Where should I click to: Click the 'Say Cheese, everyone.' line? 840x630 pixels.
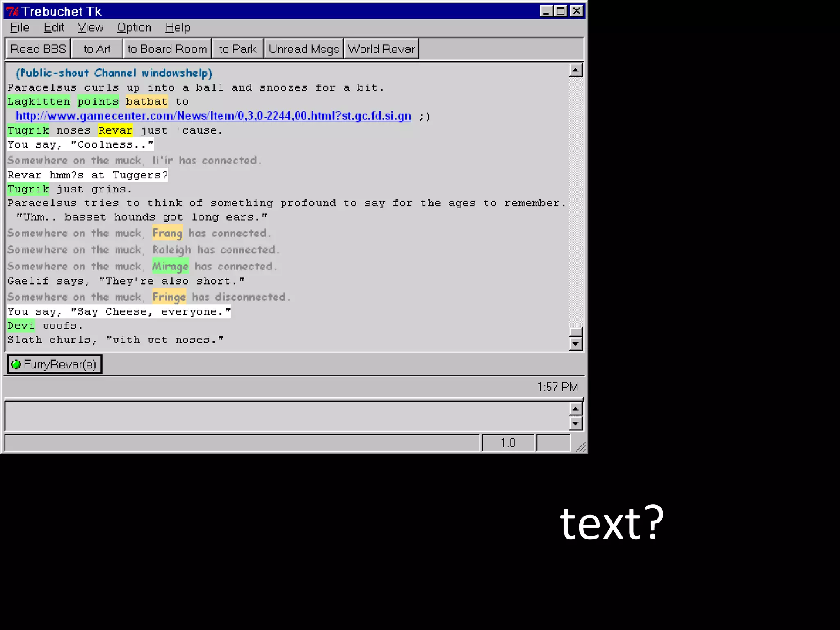pos(119,312)
